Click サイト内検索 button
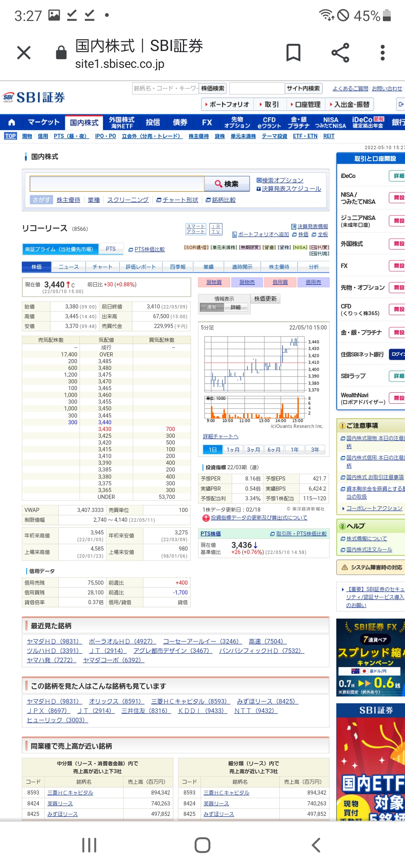The height and width of the screenshot is (868, 405). click(x=303, y=88)
